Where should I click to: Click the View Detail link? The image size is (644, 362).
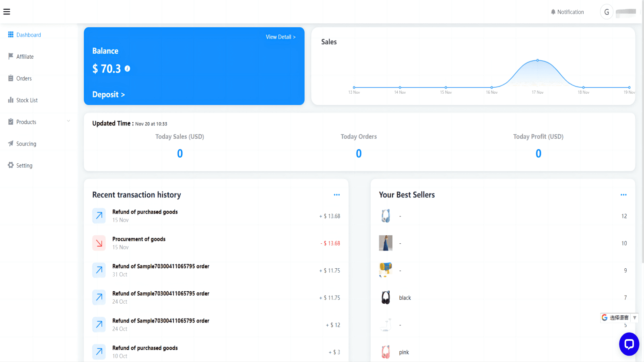pyautogui.click(x=281, y=37)
